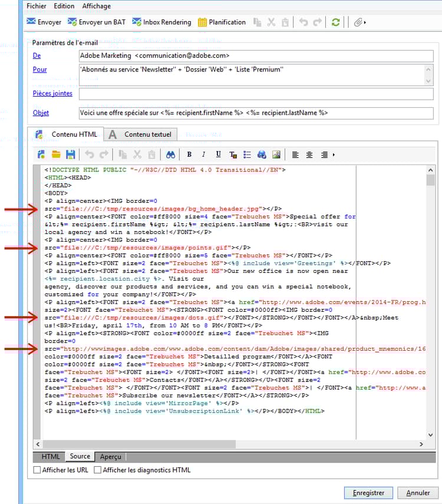Click code editor vertical scroll up arrow

tap(431, 170)
